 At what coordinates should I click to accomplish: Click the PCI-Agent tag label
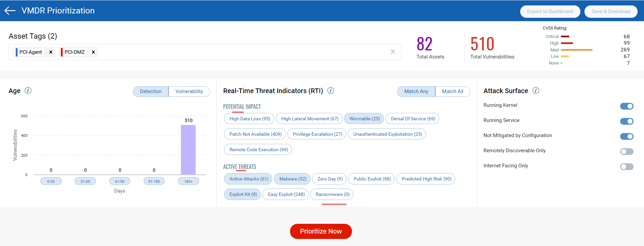coord(31,52)
